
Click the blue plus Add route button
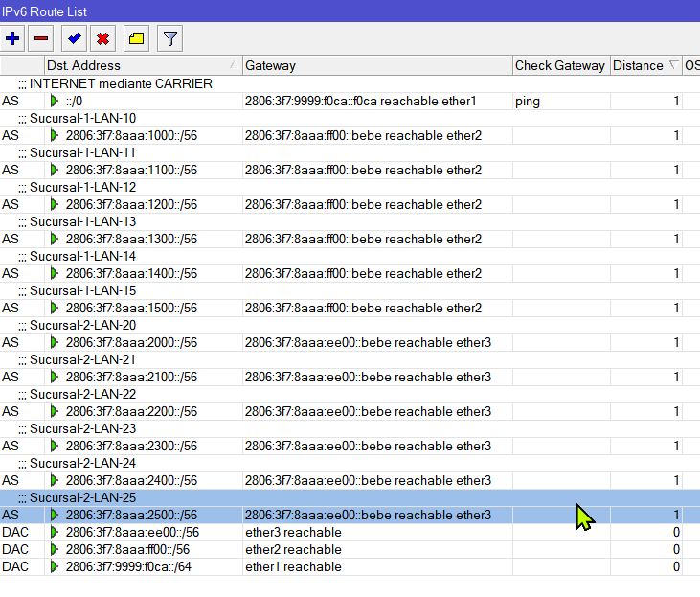point(13,38)
